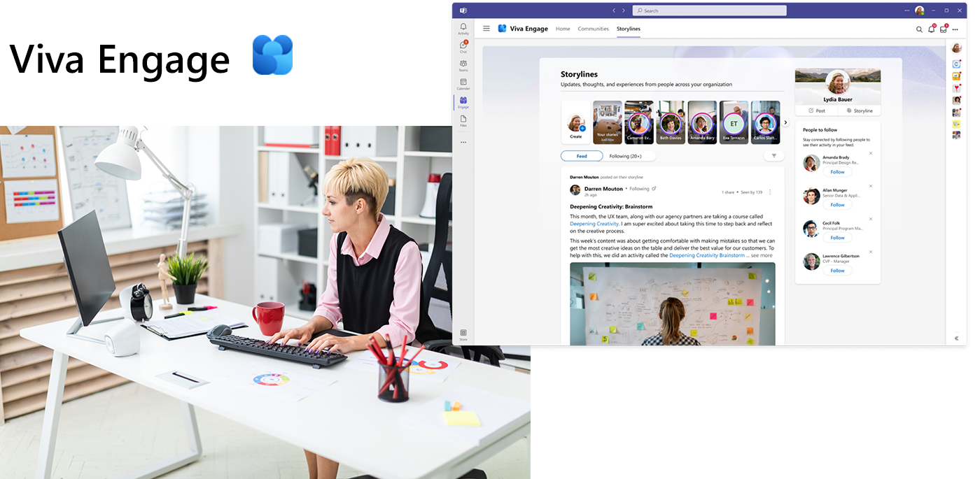Viewport: 980px width, 479px height.
Task: Follow Lawrence Gilbertson
Action: click(x=837, y=271)
